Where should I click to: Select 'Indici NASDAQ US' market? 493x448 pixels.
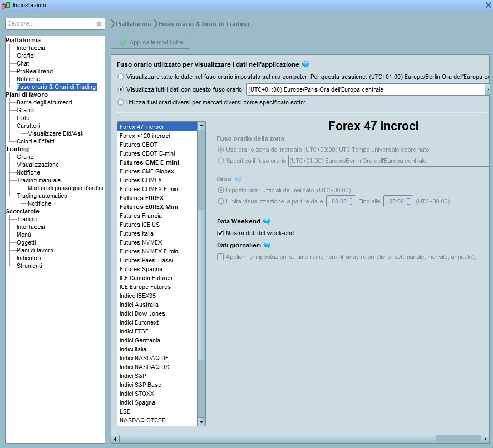coord(157,367)
